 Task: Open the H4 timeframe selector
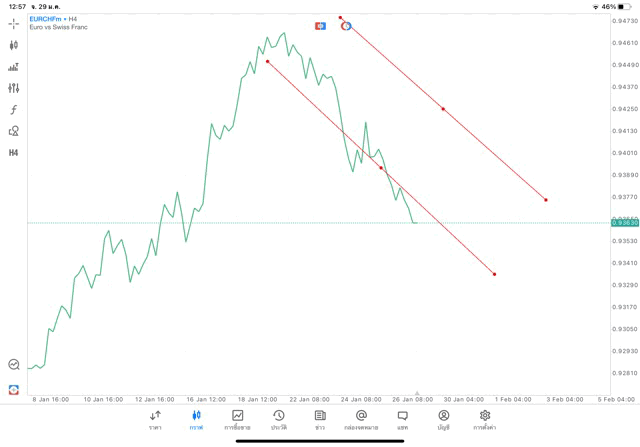click(13, 153)
